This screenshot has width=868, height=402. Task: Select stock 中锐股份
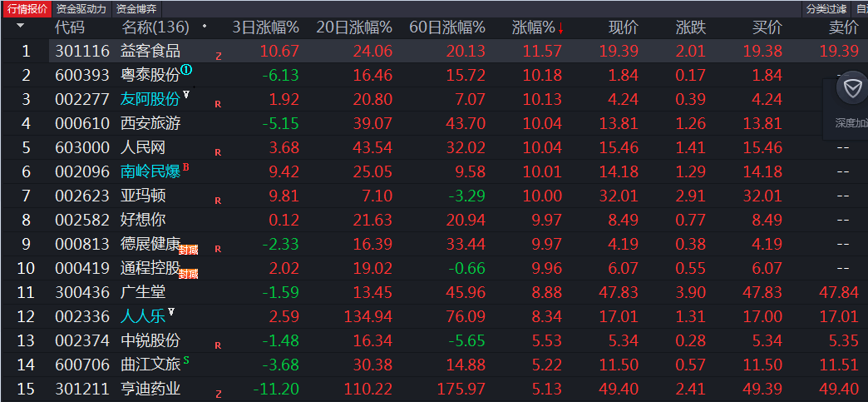(x=150, y=340)
